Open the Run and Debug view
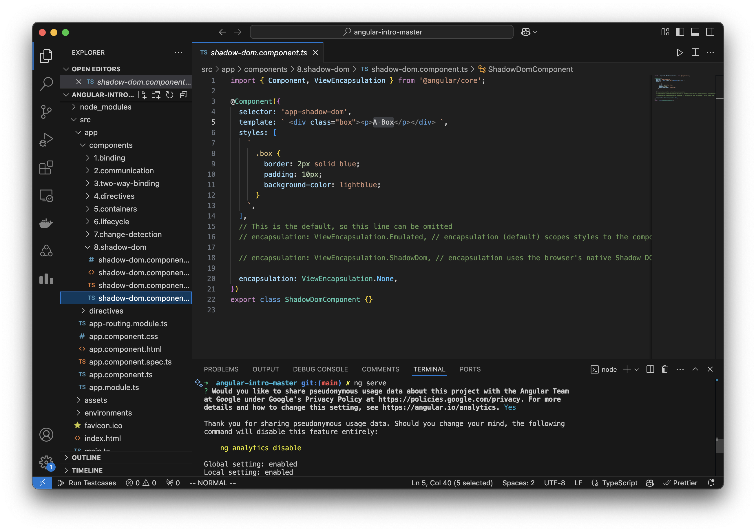Screen dimensions: 756x532 click(46, 140)
